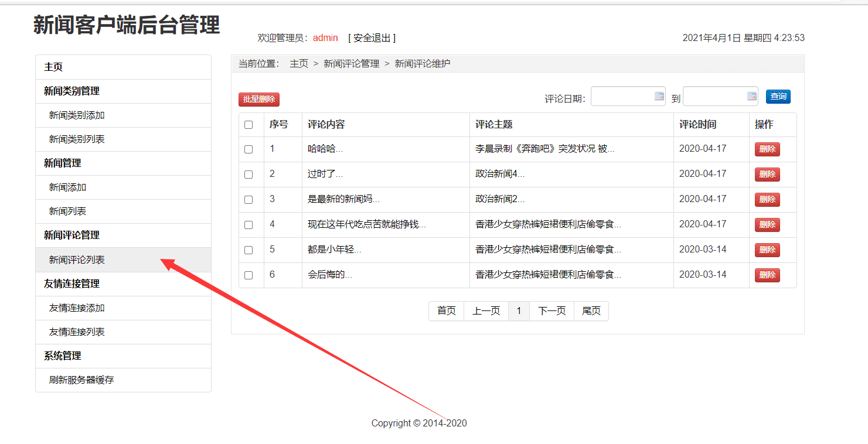Click the 安全退出 logout link

point(372,38)
